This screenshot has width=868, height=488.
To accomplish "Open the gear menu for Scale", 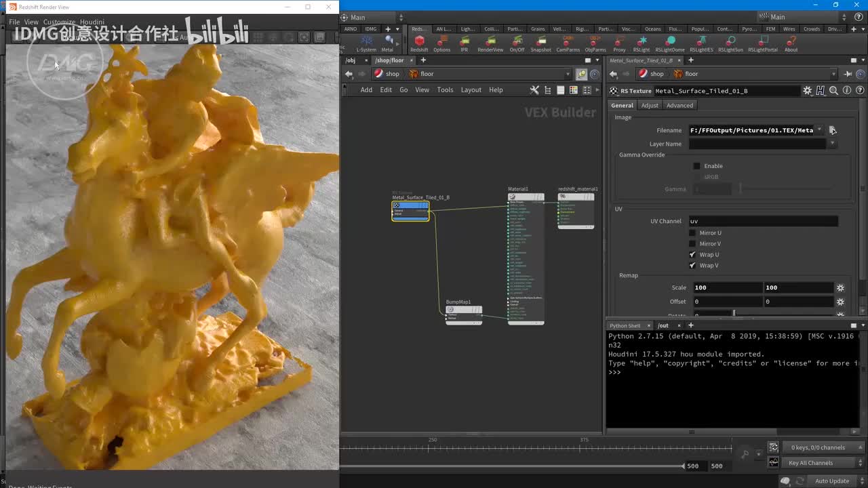I will [840, 287].
